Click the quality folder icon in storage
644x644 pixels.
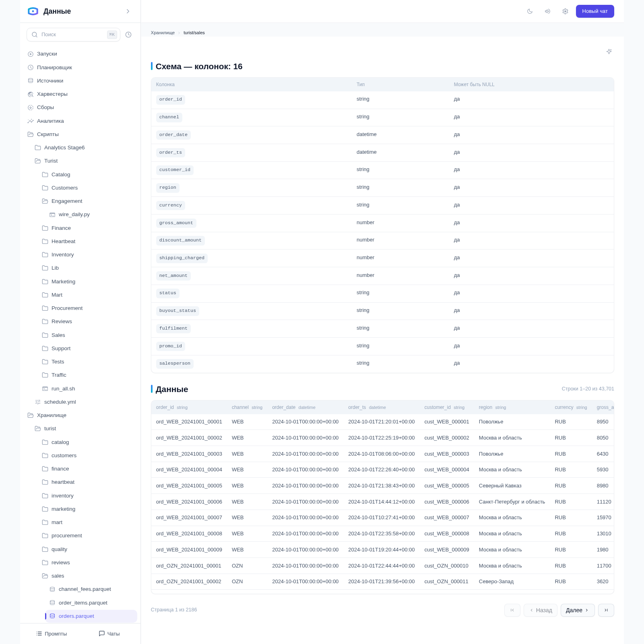(x=45, y=549)
